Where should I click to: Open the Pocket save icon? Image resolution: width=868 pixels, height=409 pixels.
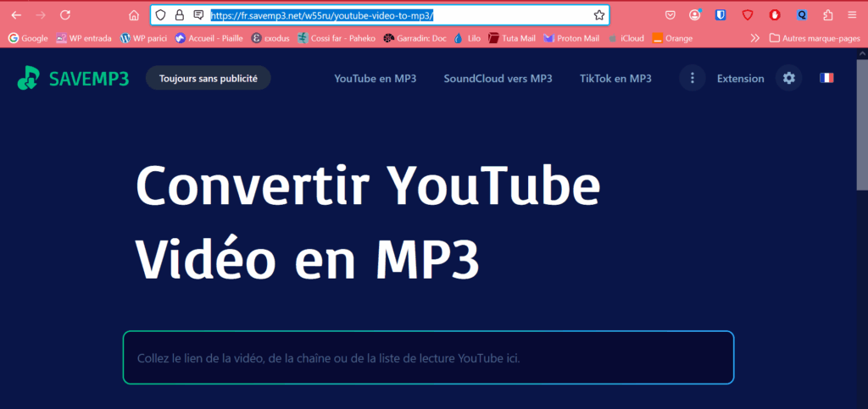click(x=670, y=15)
